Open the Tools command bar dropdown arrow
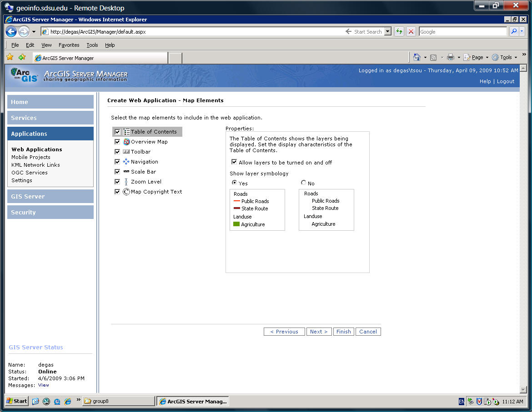This screenshot has width=532, height=412. tap(516, 58)
